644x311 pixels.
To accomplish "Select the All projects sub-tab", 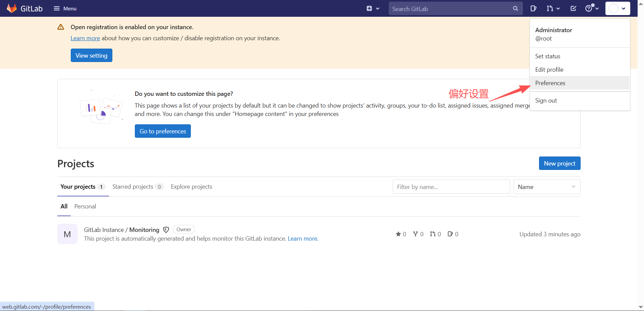I will pos(64,206).
